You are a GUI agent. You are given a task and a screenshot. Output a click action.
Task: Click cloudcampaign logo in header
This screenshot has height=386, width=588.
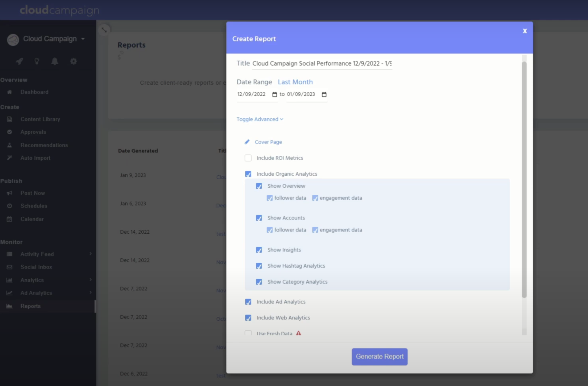coord(59,10)
